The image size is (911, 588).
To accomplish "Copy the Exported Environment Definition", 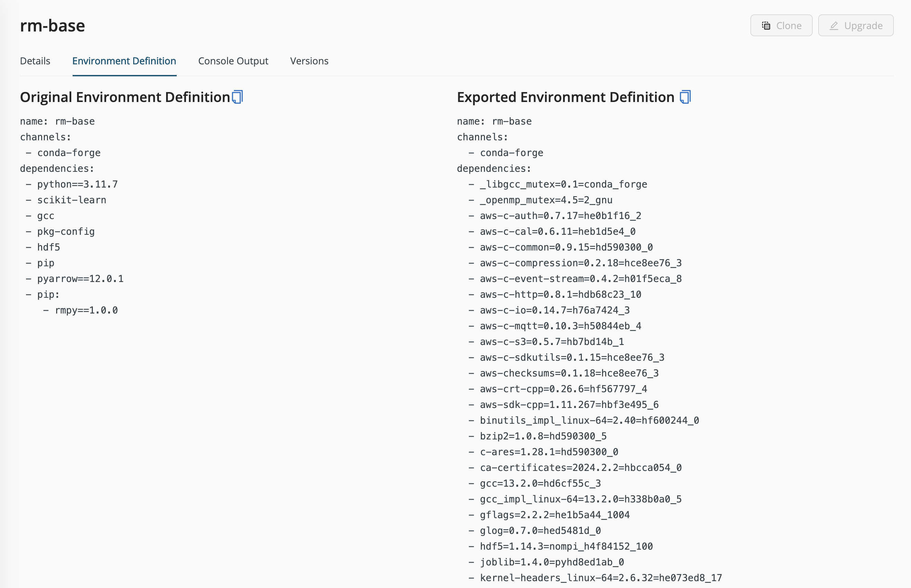I will (685, 97).
